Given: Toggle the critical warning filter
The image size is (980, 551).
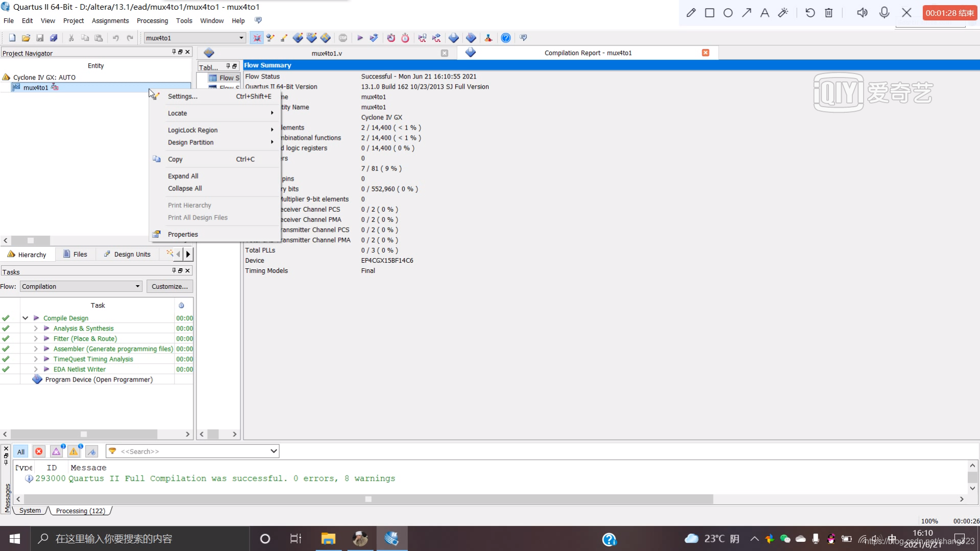Looking at the screenshot, I should coord(57,452).
